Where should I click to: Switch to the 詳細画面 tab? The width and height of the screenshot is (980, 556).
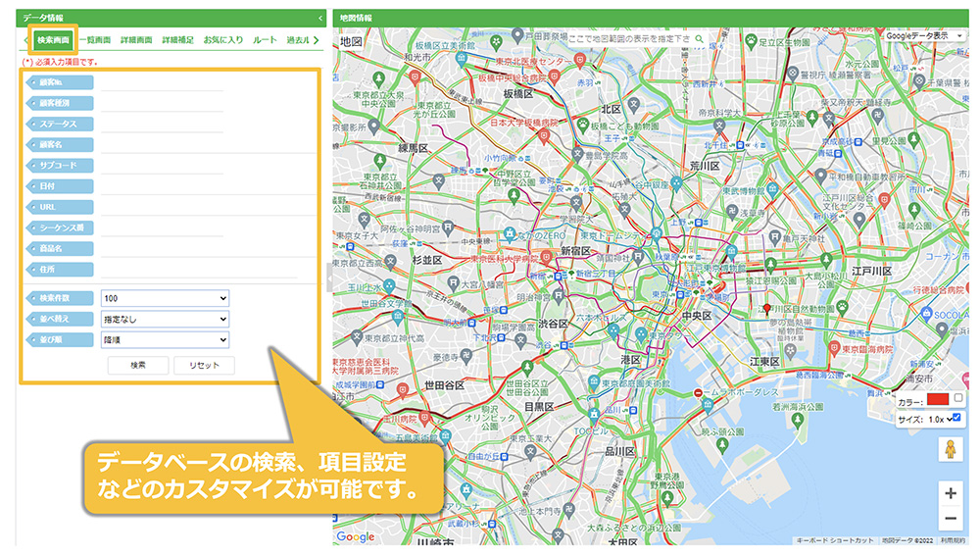point(136,40)
